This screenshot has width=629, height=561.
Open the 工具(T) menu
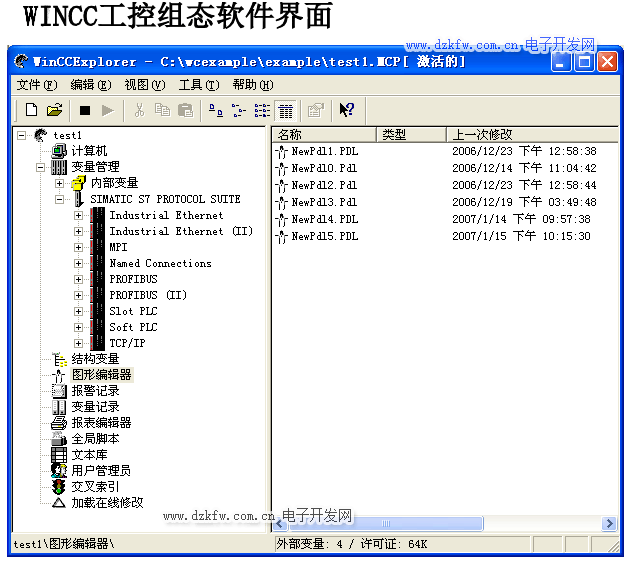[x=196, y=85]
